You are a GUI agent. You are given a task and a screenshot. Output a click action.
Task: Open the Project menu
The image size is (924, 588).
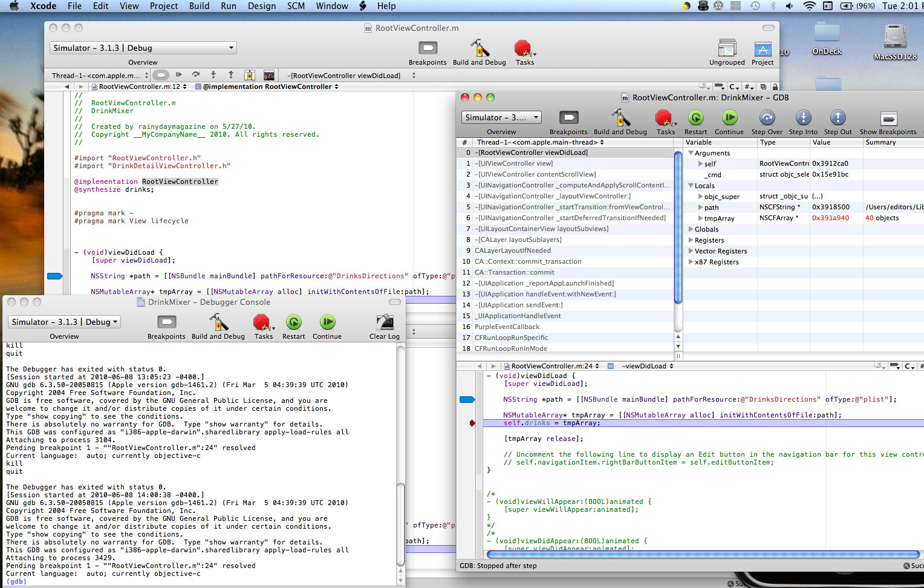[164, 6]
